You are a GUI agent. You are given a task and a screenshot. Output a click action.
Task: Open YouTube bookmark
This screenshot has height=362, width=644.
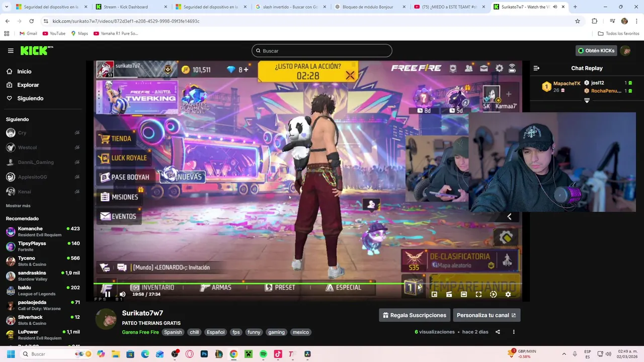(54, 34)
